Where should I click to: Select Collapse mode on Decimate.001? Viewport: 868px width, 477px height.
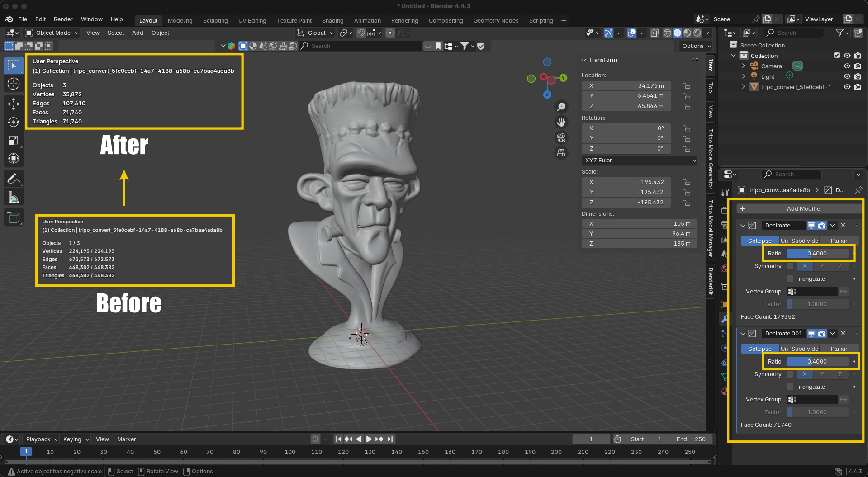pos(760,349)
